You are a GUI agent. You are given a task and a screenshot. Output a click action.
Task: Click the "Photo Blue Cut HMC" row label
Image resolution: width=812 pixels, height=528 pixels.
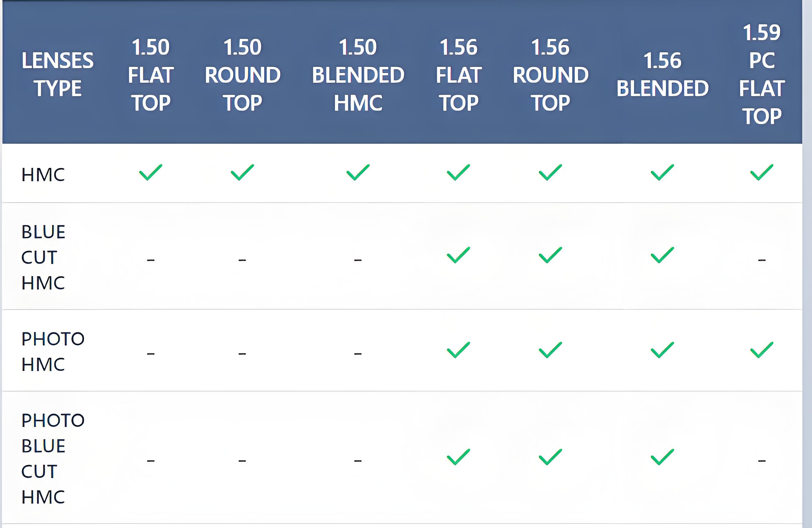pos(53,458)
